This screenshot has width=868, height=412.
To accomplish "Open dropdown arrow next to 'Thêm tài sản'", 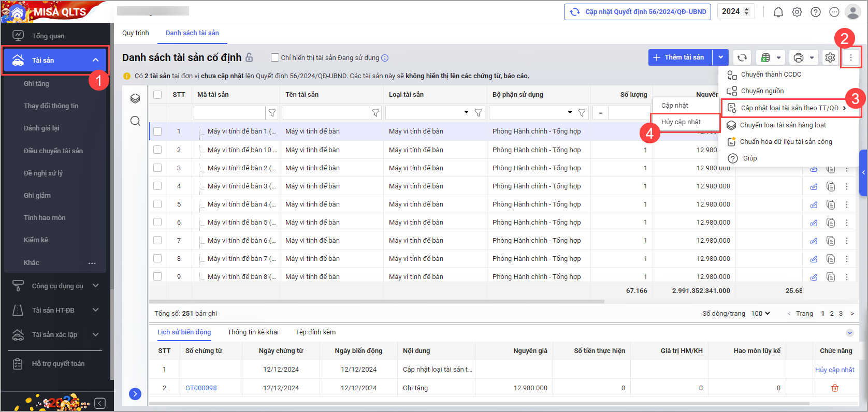I will 721,57.
